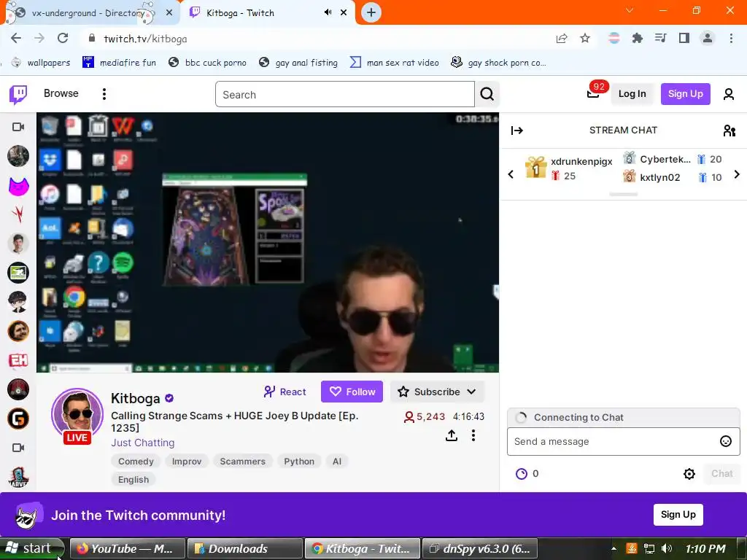This screenshot has width=747, height=560.
Task: Open the notifications inbox showing 92
Action: pos(593,93)
